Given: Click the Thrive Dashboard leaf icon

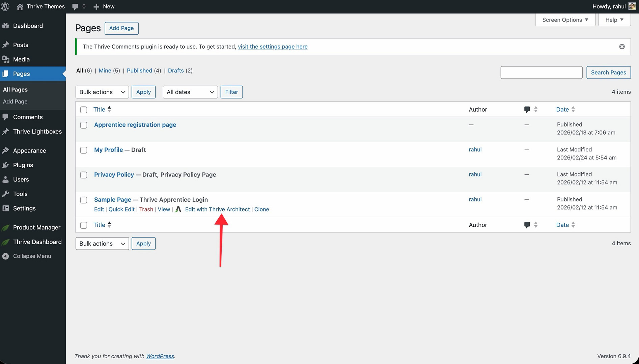Looking at the screenshot, I should (x=5, y=242).
